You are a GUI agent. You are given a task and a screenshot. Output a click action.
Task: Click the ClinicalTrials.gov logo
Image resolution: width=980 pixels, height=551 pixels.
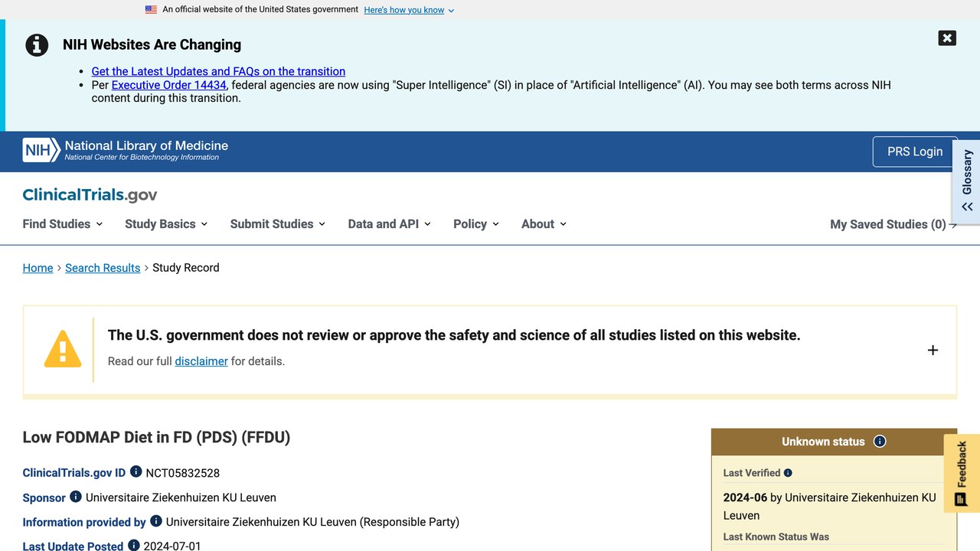point(90,194)
